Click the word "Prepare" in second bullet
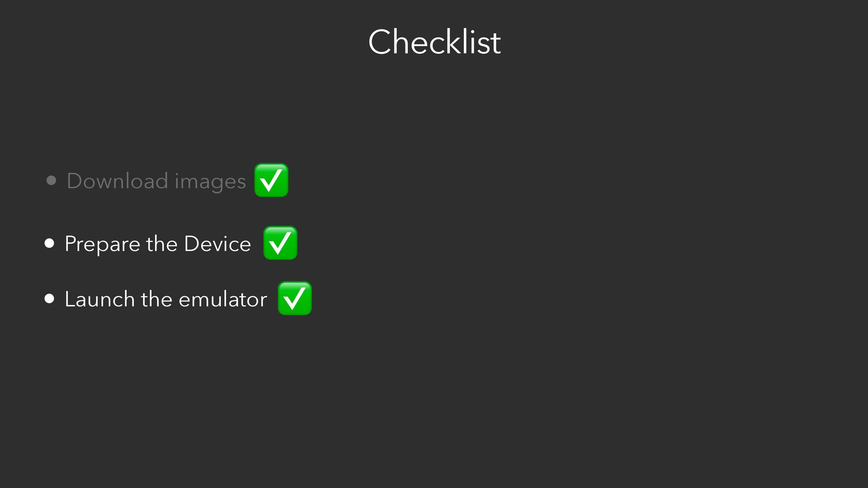The image size is (868, 488). click(102, 244)
